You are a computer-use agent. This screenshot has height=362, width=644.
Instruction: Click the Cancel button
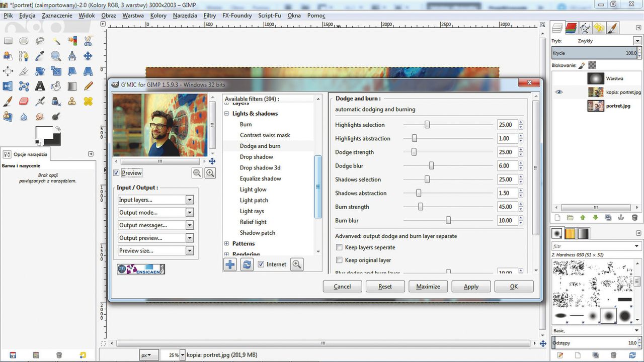342,286
